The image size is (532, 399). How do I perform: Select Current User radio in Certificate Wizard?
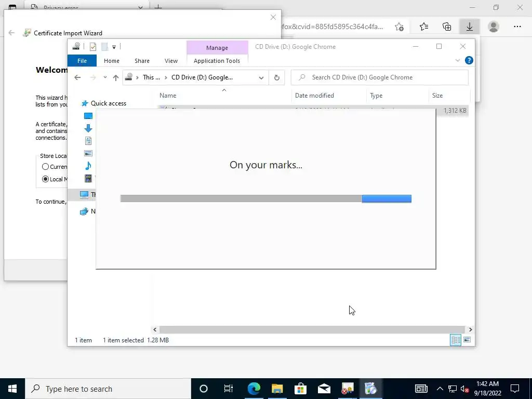pos(45,167)
